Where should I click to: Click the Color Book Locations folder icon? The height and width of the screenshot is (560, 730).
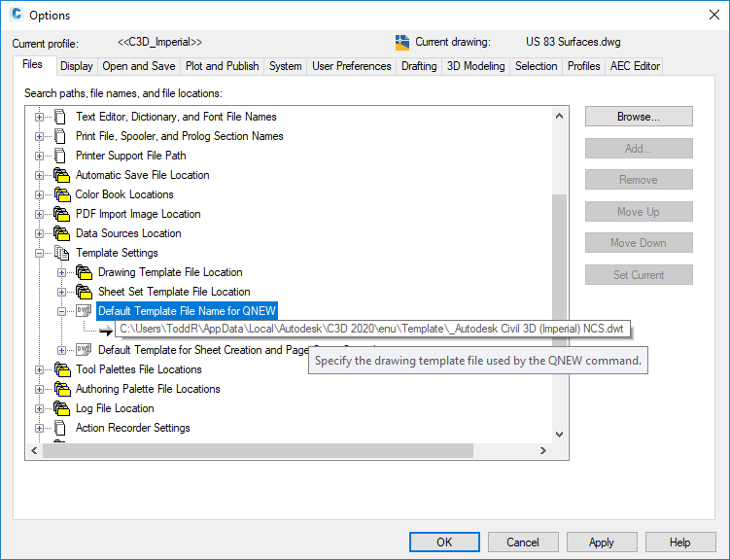[61, 194]
